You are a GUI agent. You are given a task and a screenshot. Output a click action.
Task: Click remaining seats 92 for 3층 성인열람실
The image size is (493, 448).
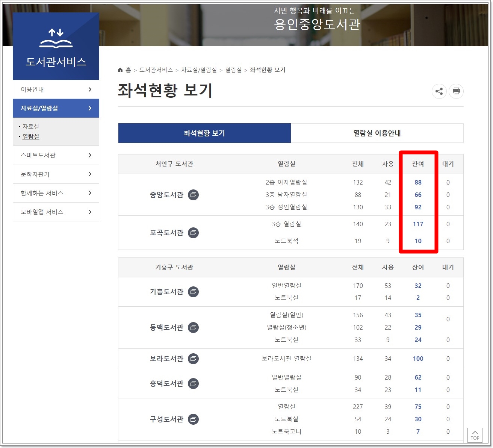click(x=418, y=207)
